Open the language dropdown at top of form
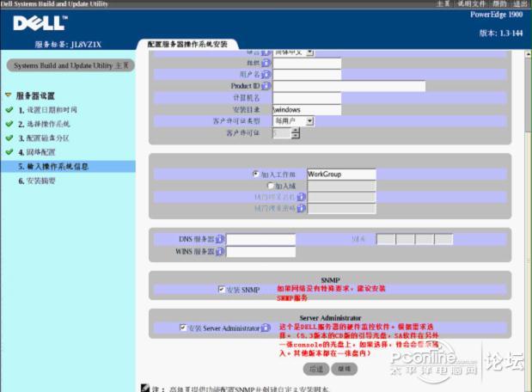 point(294,52)
